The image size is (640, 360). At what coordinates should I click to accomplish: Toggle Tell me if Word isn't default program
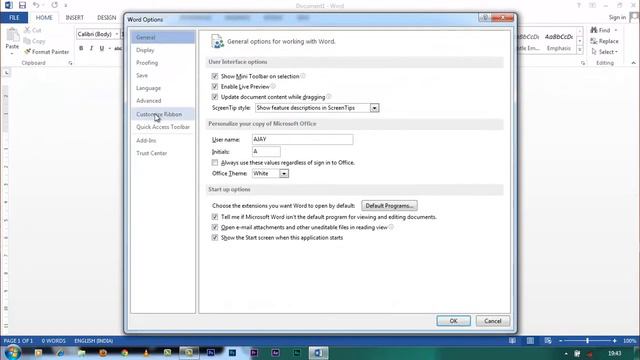pyautogui.click(x=215, y=217)
